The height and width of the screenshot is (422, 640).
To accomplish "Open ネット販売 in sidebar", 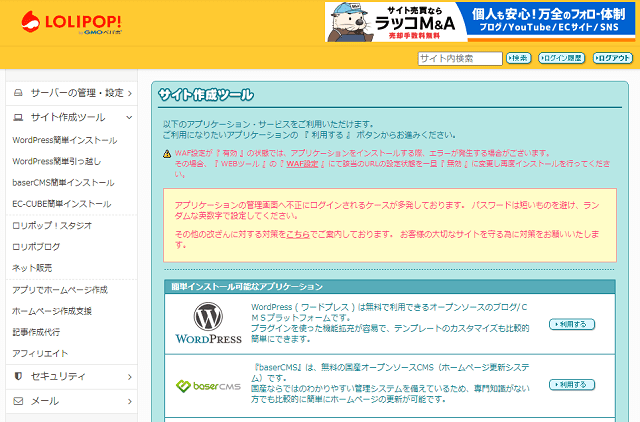I will click(x=32, y=268).
